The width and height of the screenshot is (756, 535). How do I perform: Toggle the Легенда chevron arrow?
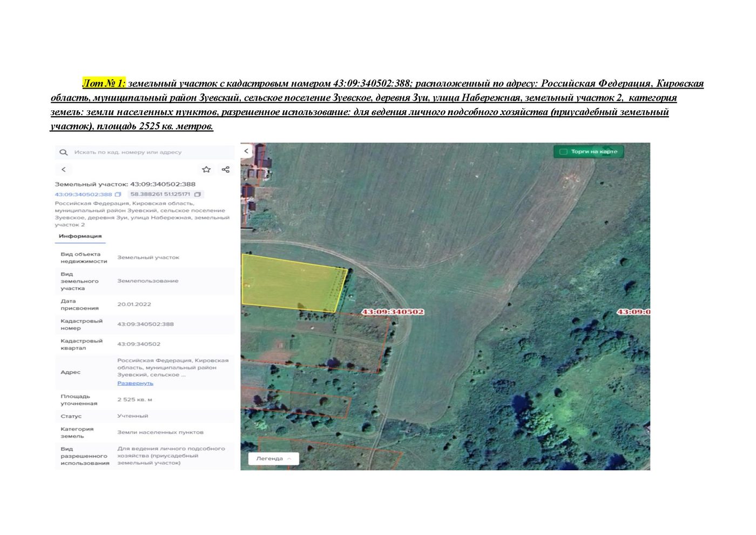290,459
